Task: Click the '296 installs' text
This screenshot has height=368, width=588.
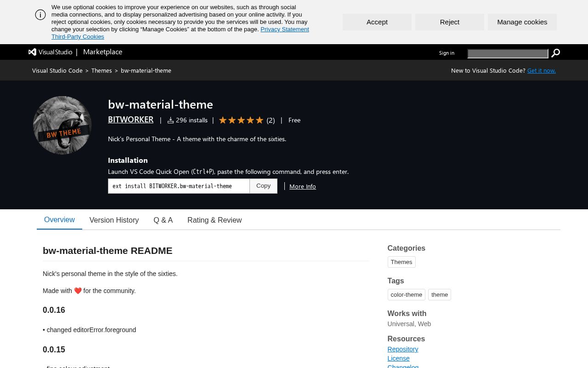Action: tap(192, 120)
